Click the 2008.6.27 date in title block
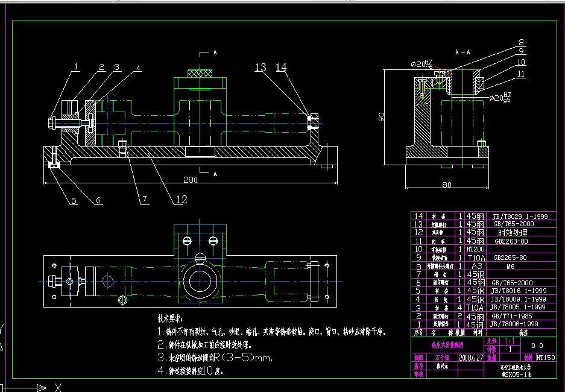565x392 pixels. click(470, 358)
